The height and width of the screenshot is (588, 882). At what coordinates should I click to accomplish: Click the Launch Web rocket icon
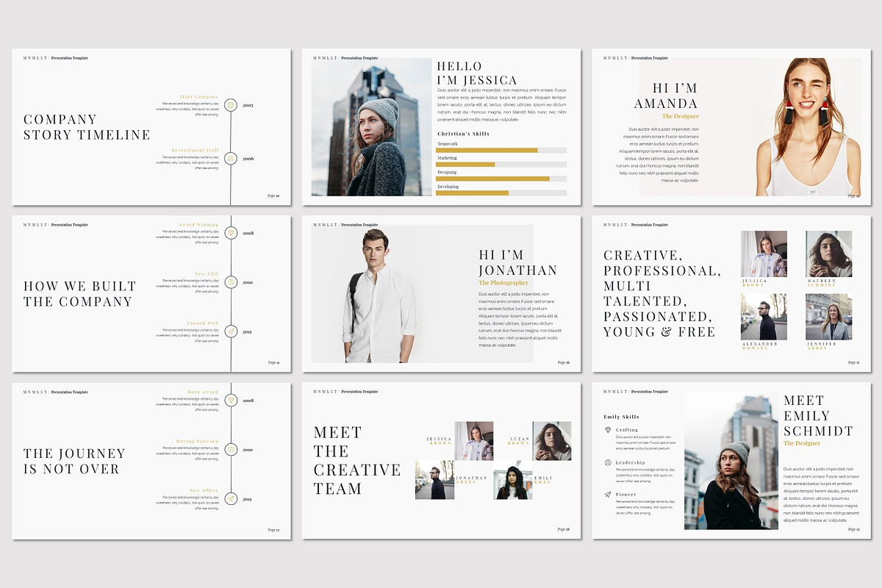click(x=231, y=331)
